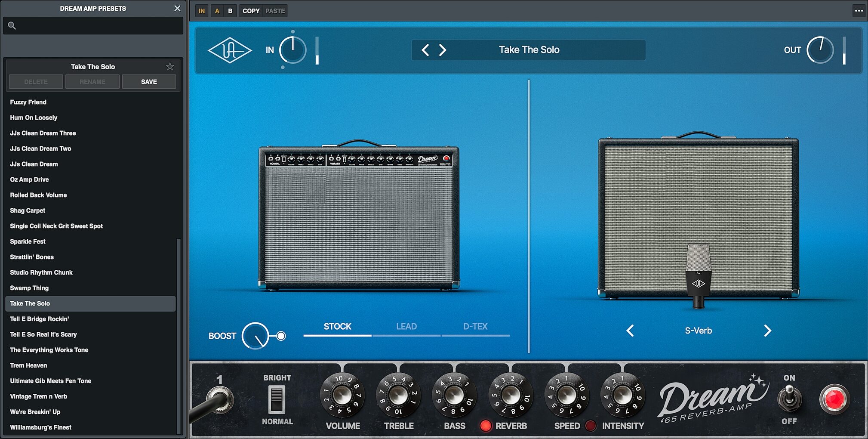
Task: Click the TREBLE knob
Action: point(398,395)
